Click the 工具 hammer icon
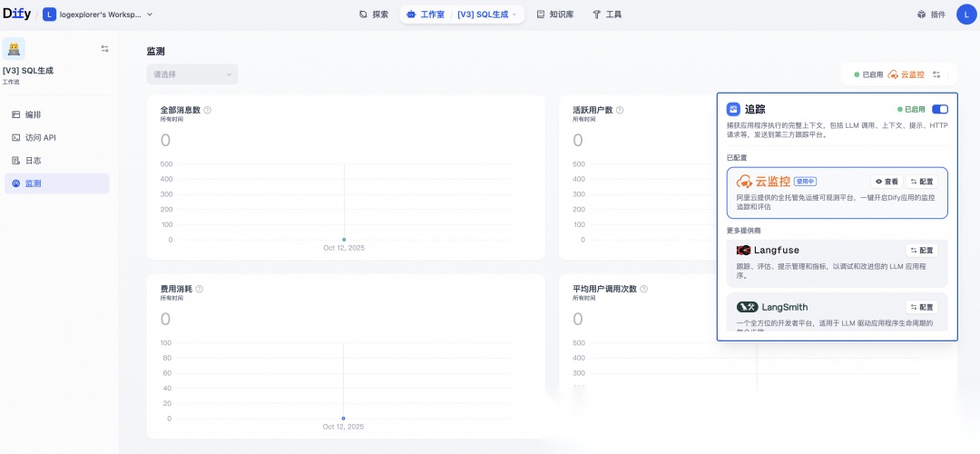 [x=596, y=15]
